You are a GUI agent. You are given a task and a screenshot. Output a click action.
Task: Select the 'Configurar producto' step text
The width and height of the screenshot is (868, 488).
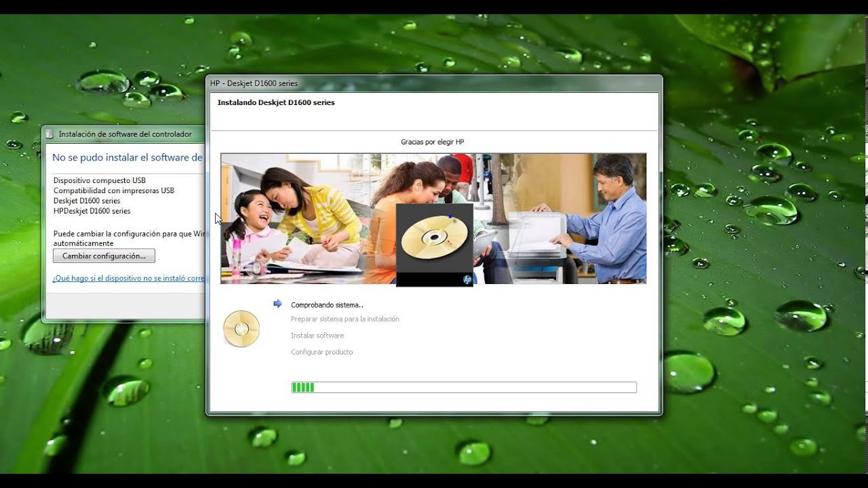321,352
